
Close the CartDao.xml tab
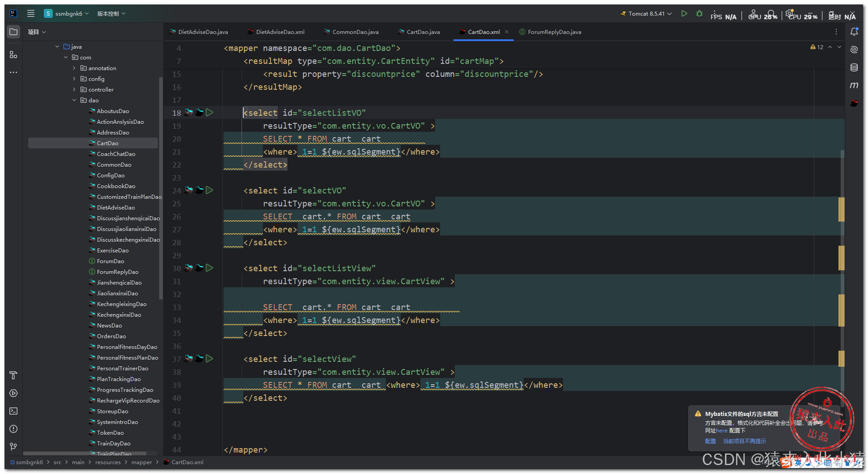(x=507, y=32)
